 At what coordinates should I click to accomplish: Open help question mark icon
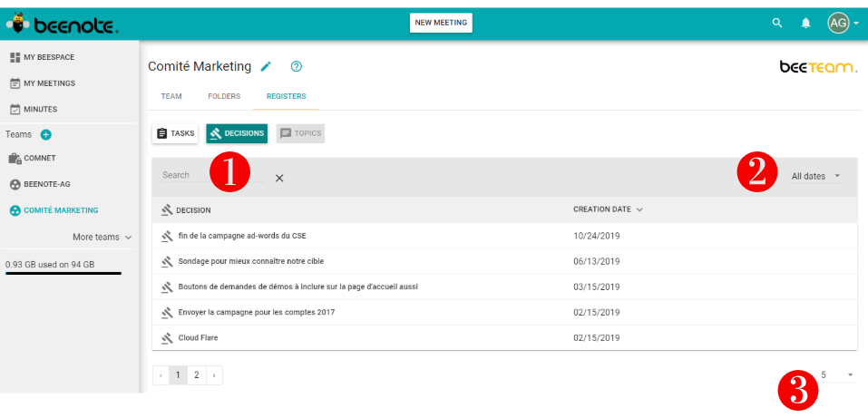[x=297, y=66]
